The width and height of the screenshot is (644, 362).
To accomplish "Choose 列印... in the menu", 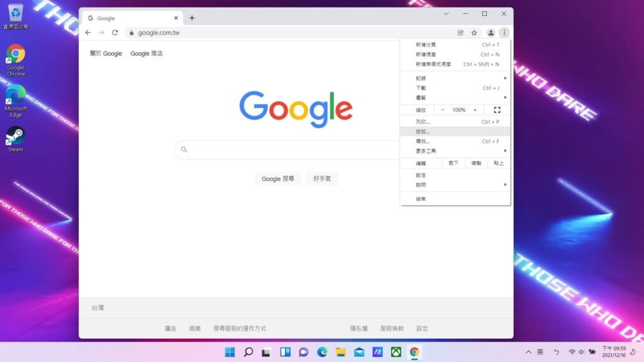I will point(455,121).
